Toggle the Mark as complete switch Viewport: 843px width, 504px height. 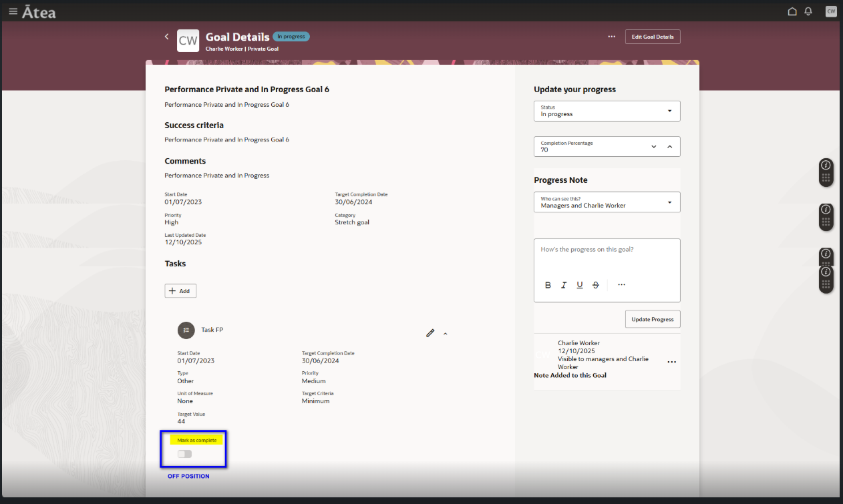coord(184,454)
